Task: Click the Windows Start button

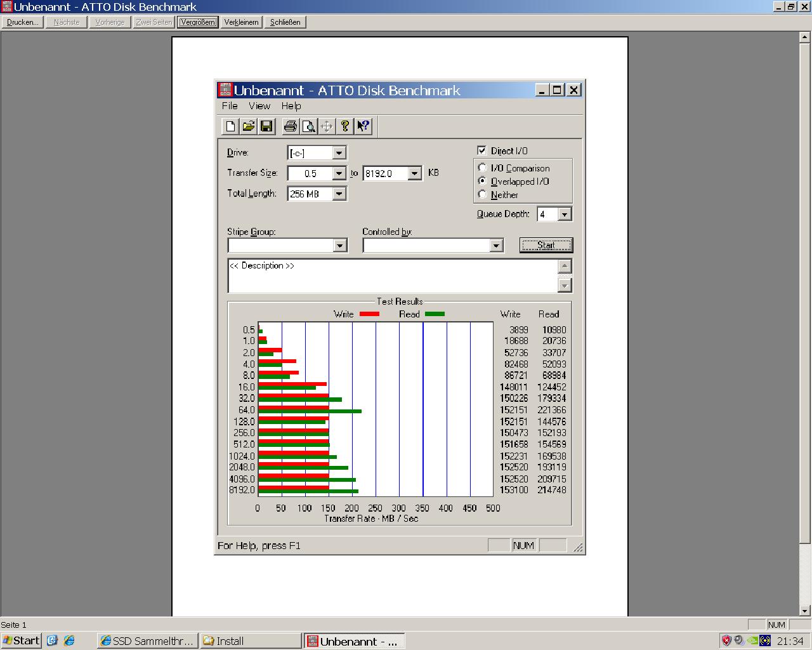Action: (21, 640)
